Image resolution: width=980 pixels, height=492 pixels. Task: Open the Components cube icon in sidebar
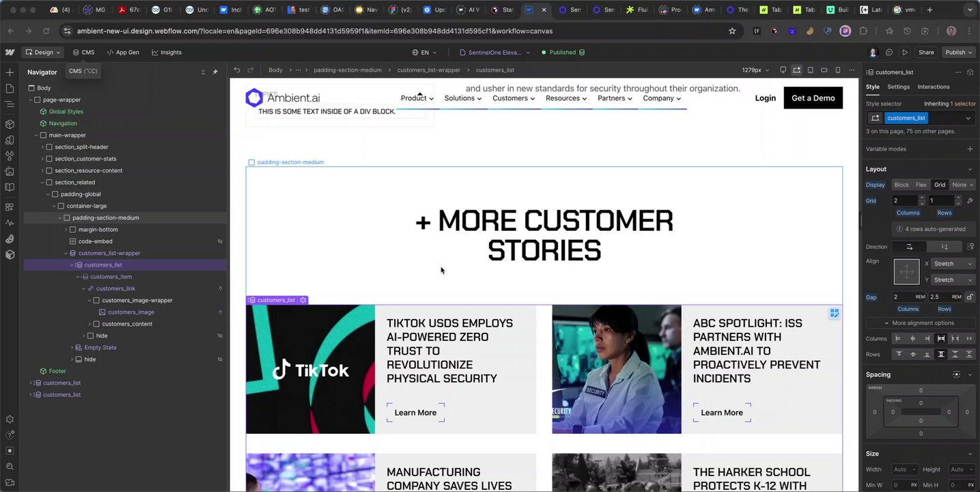pyautogui.click(x=10, y=124)
